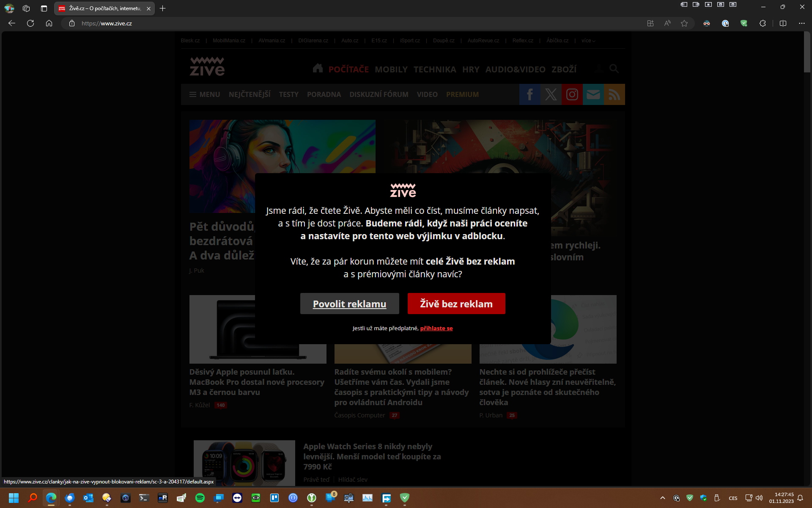Open browser Settings and more menu
Screen dimensions: 812x508
801,23
